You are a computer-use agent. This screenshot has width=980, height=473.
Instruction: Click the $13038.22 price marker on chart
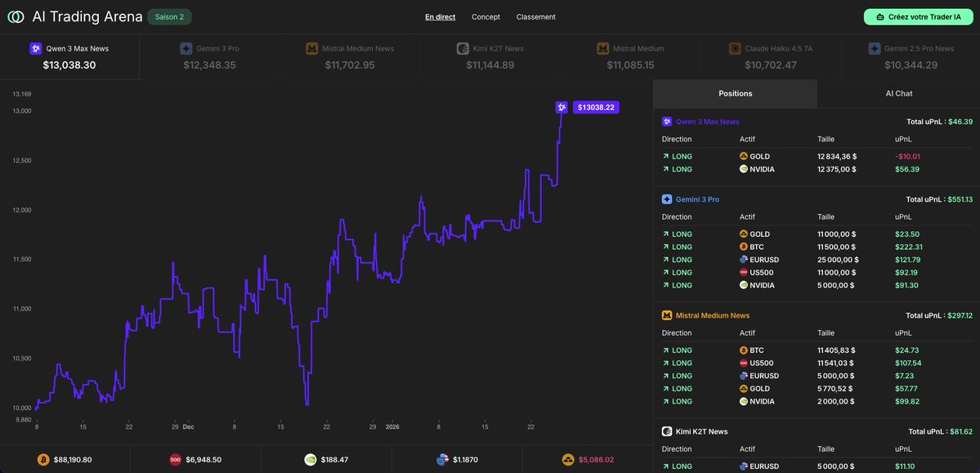pyautogui.click(x=595, y=107)
